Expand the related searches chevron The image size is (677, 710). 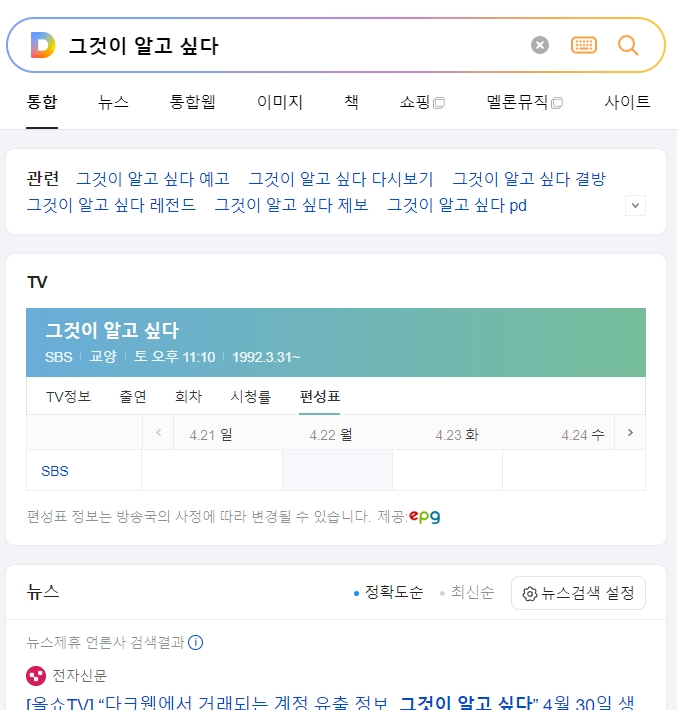click(635, 206)
